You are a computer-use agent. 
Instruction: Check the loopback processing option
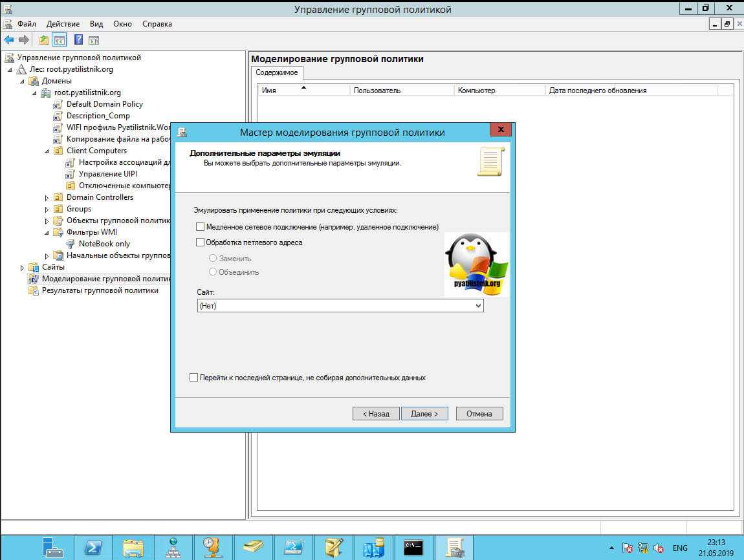200,242
